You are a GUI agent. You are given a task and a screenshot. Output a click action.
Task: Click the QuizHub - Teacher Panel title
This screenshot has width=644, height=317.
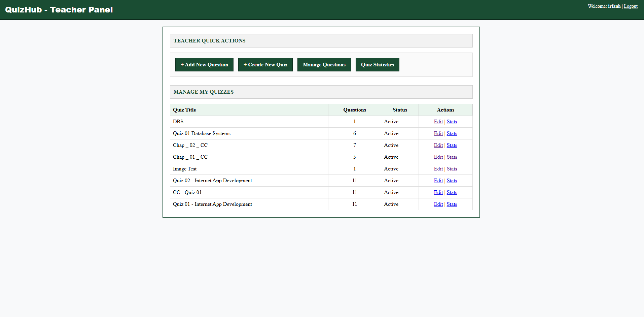tap(59, 9)
